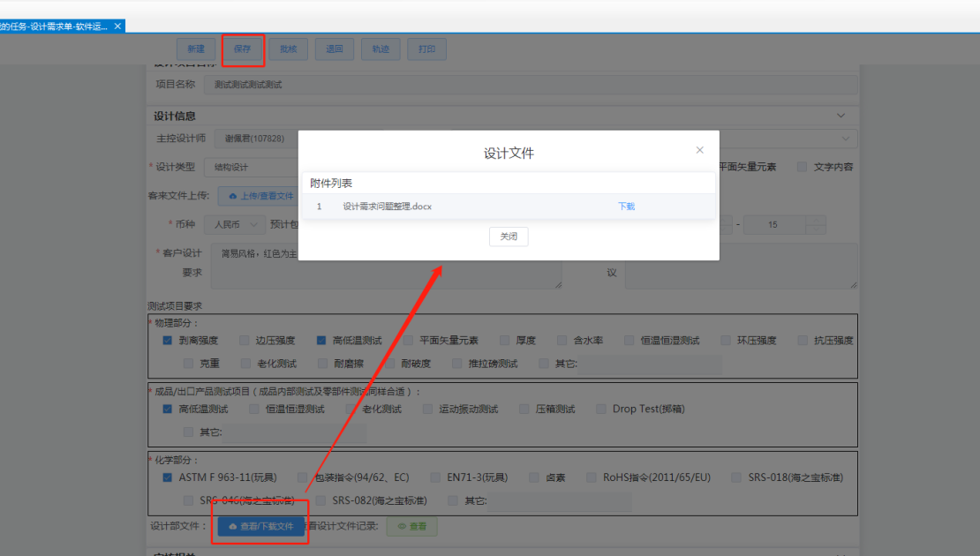The image size is (980, 556).
Task: Uncheck the 剥离强度 checkbox
Action: pyautogui.click(x=167, y=341)
